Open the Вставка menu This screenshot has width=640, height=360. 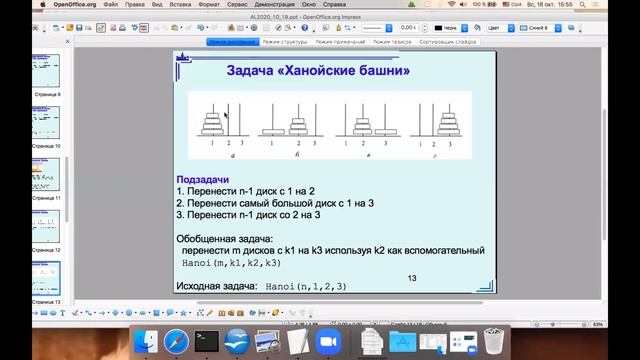(180, 4)
